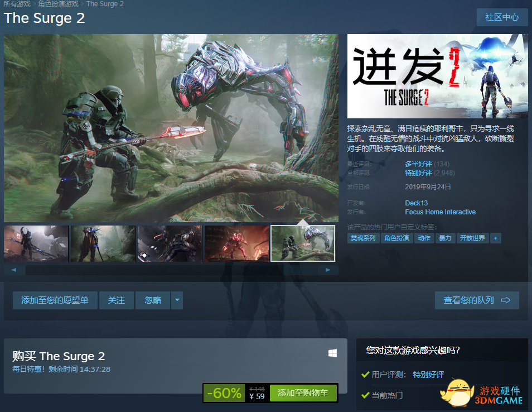Screen dimensions: 532x412
Task: Ignore this game with 忽略 button
Action: (x=153, y=300)
